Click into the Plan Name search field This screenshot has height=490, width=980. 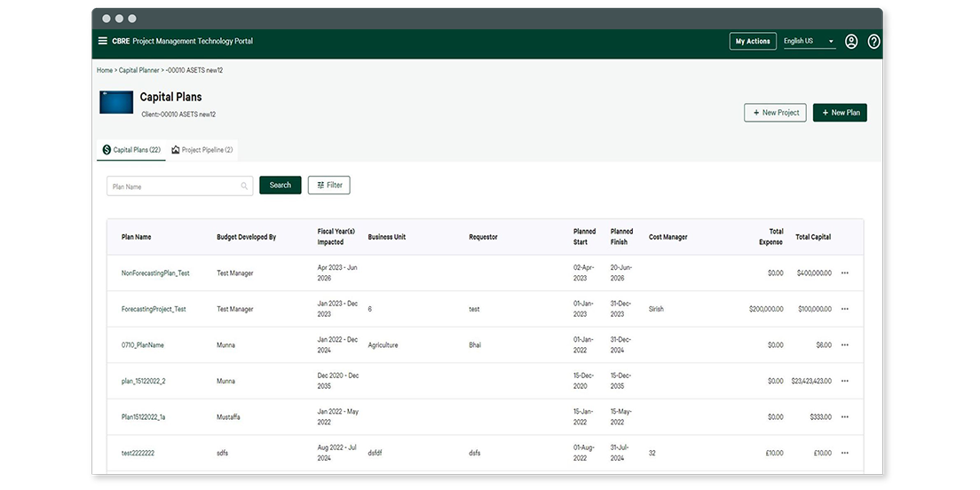click(x=174, y=186)
